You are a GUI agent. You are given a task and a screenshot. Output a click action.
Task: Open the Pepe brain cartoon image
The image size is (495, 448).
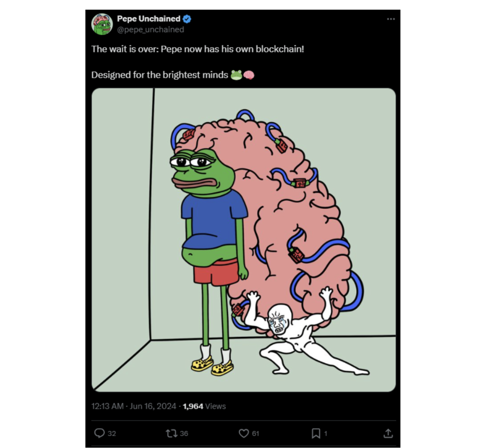click(244, 240)
